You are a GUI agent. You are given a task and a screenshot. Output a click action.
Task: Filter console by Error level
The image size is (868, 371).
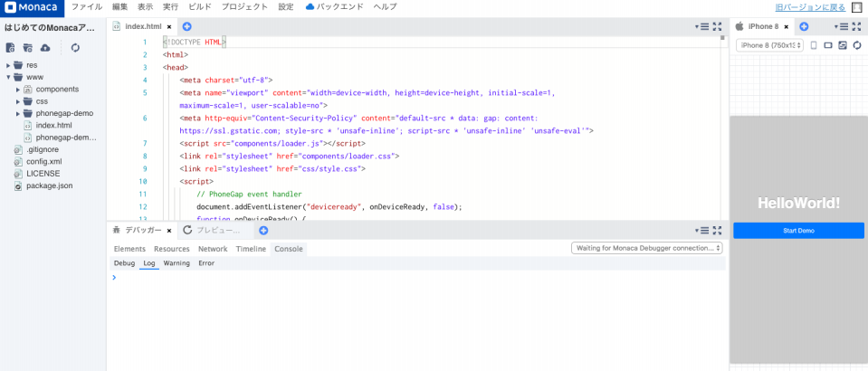206,263
